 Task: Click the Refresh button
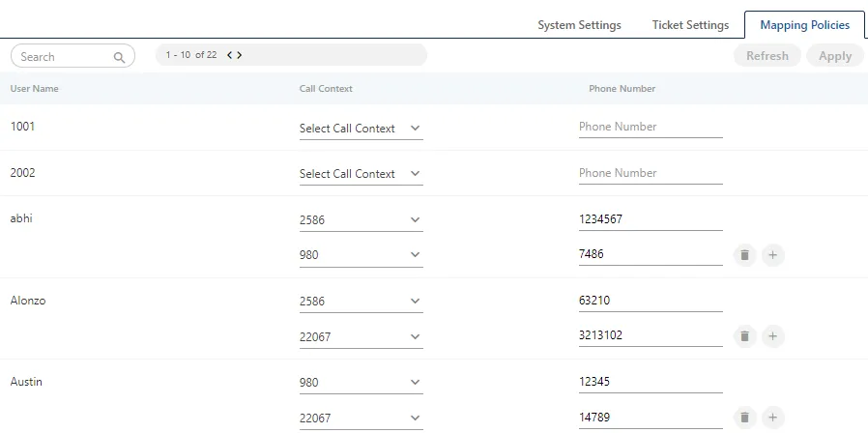[x=767, y=56]
